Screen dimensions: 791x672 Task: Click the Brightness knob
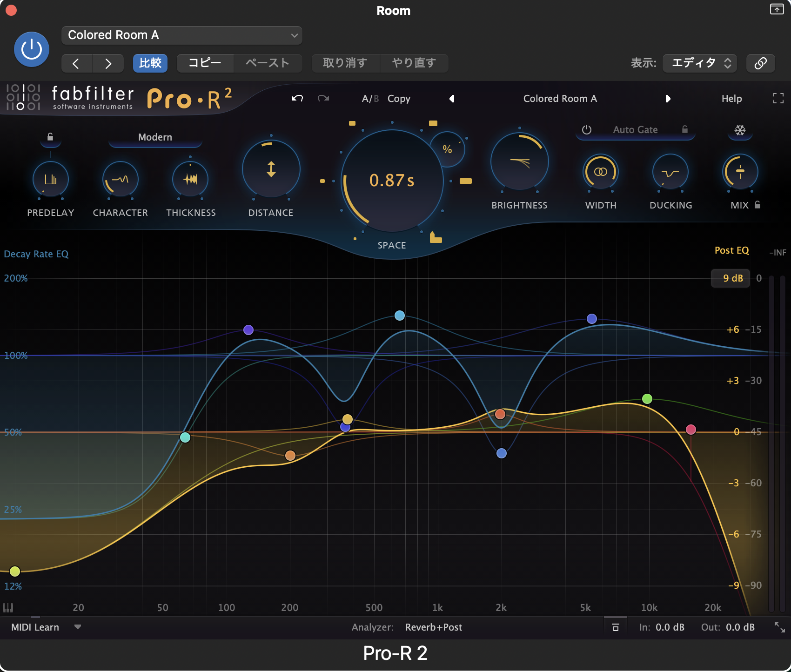coord(520,161)
